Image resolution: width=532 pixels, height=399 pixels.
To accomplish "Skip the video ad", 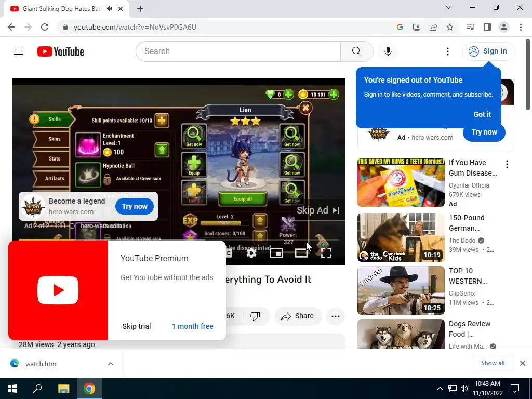I will (318, 210).
